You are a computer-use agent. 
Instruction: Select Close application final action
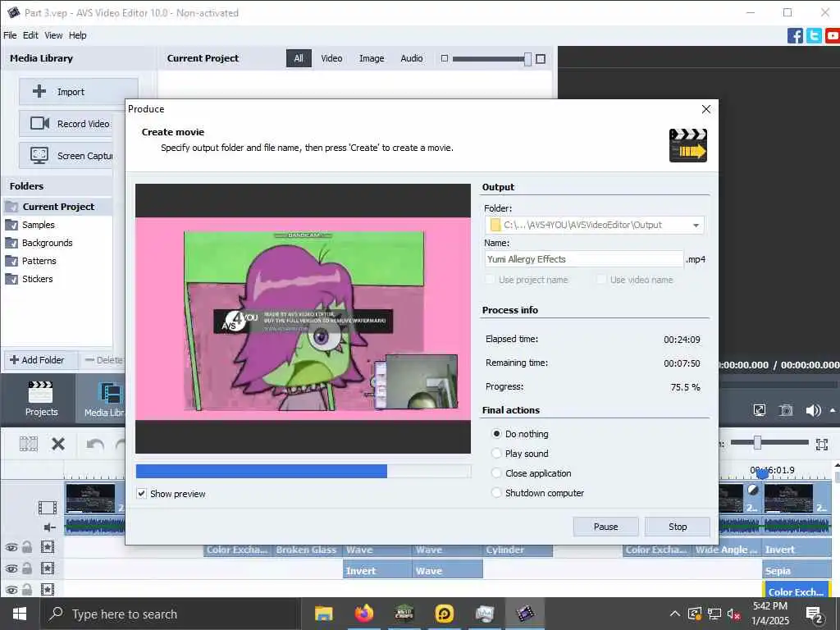496,473
